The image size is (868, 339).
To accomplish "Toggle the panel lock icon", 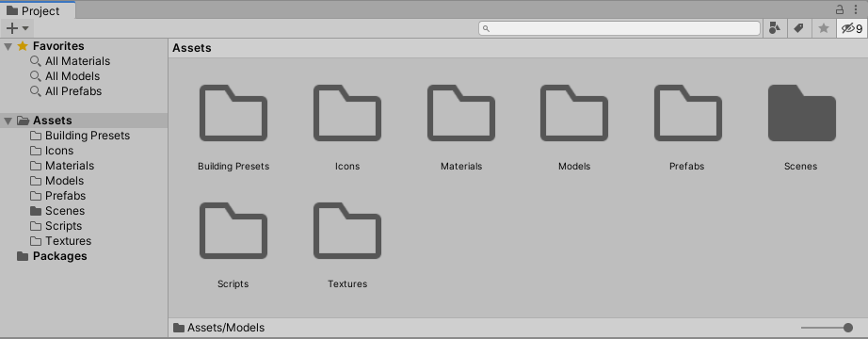I will point(840,9).
